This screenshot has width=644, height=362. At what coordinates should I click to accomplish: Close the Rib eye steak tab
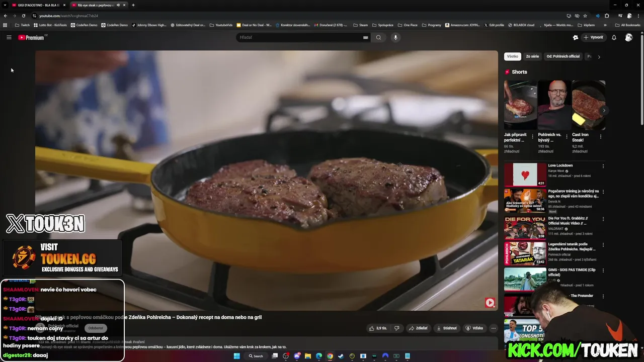point(124,5)
